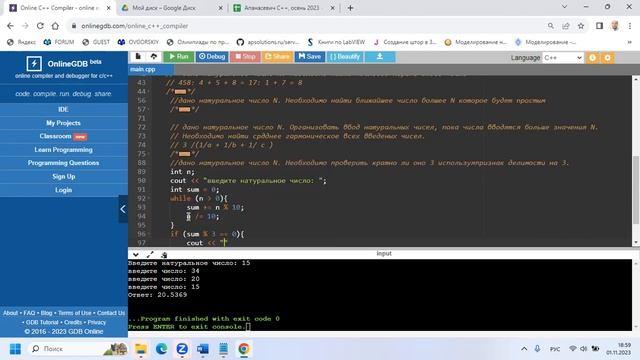This screenshot has height=360, width=640.
Task: Click the taskbar search box Поиск
Action: pos(78,349)
